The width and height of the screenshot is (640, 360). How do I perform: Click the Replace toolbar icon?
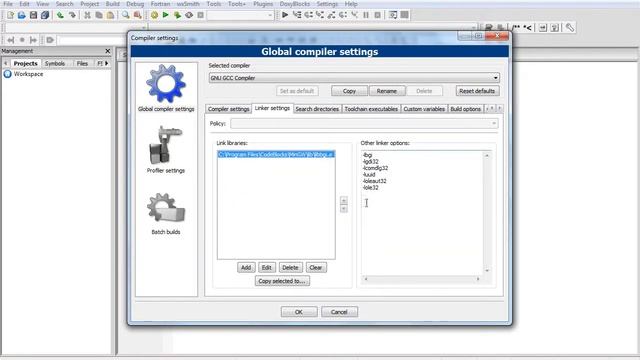click(138, 15)
